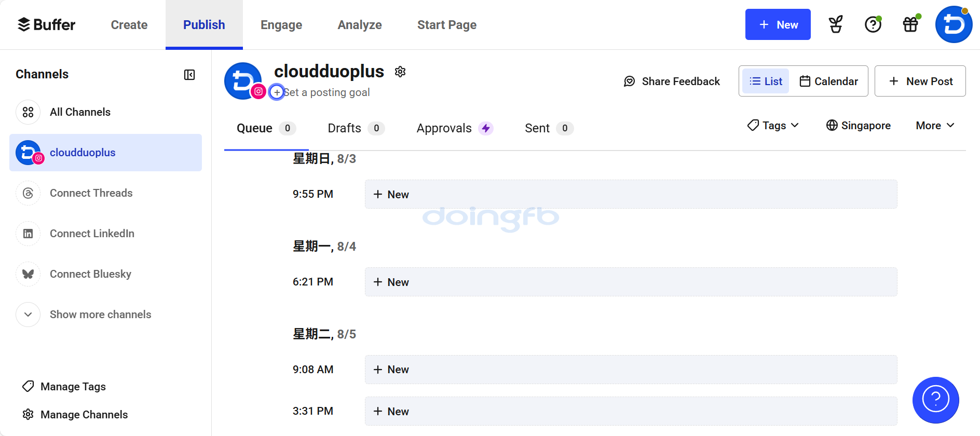The height and width of the screenshot is (436, 980).
Task: Select All Channels
Action: click(x=105, y=112)
